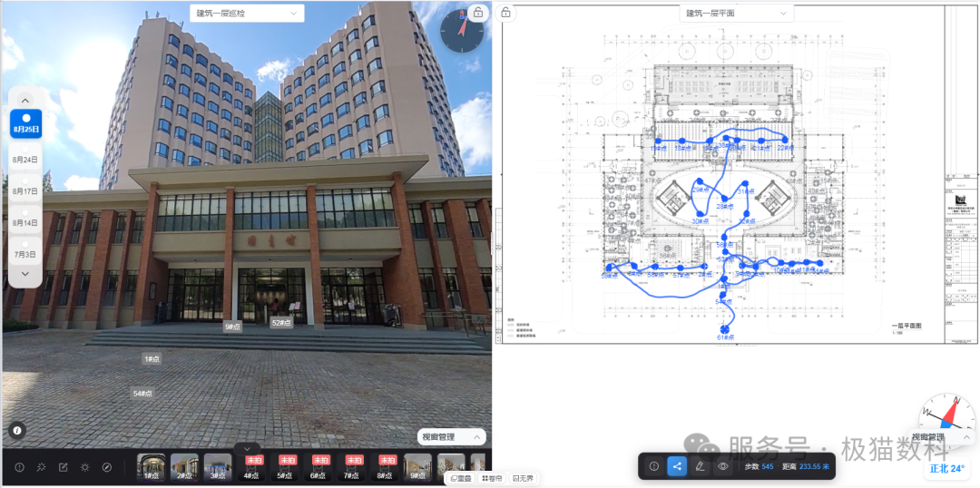Open the 9#点 thumbnail
Image resolution: width=980 pixels, height=488 pixels.
coord(417,467)
